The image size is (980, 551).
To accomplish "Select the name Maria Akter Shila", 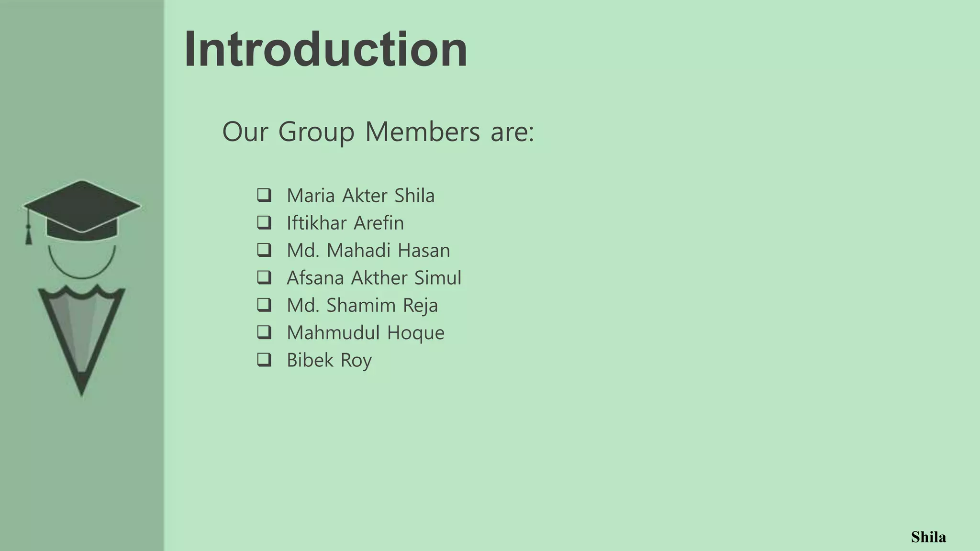I will coord(361,196).
